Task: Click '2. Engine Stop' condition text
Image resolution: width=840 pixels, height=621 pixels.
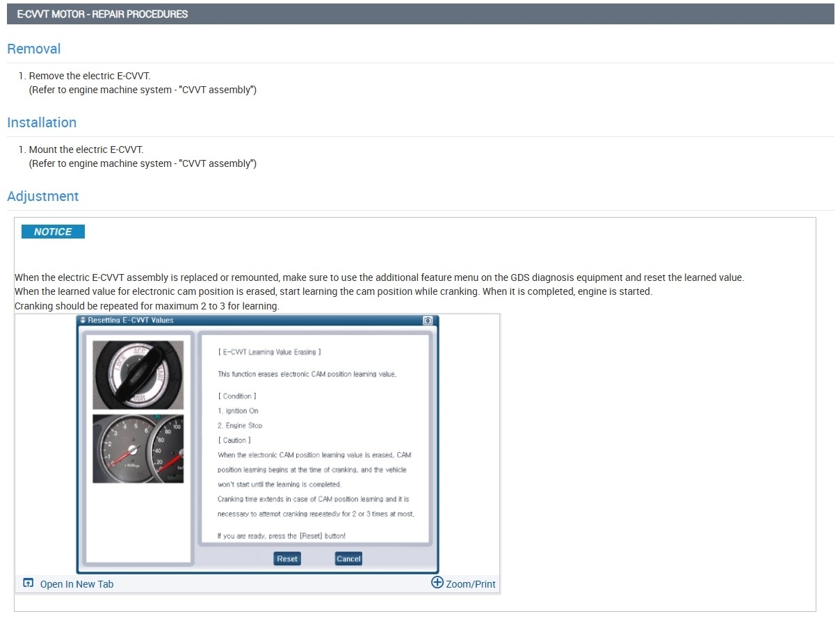Action: click(240, 426)
